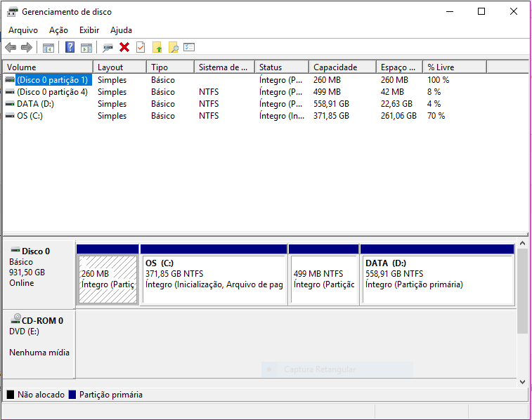
Task: Click the black Não alocado legend swatch
Action: (x=11, y=395)
